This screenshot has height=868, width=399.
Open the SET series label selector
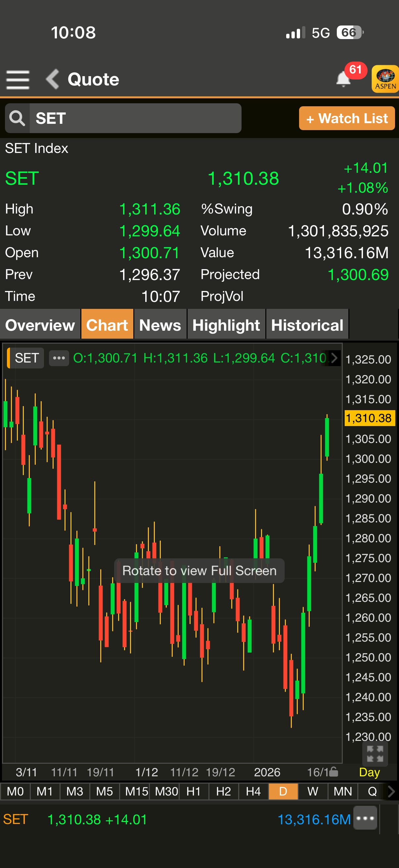click(26, 358)
